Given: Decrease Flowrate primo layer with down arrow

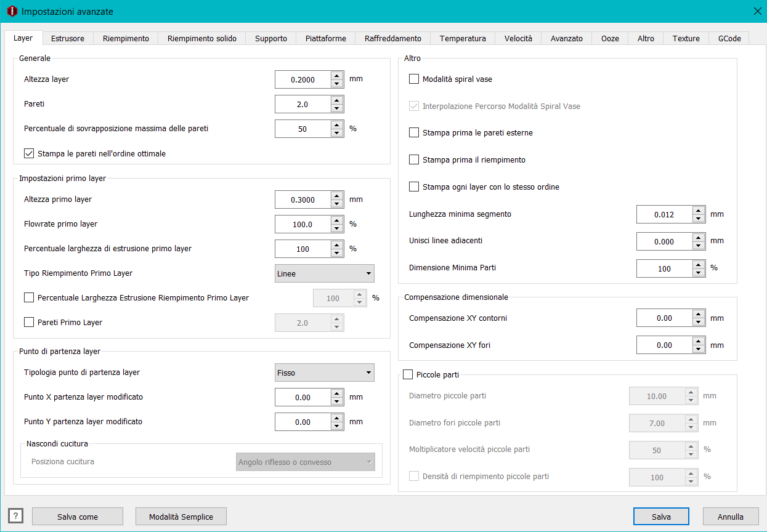Looking at the screenshot, I should pyautogui.click(x=336, y=228).
